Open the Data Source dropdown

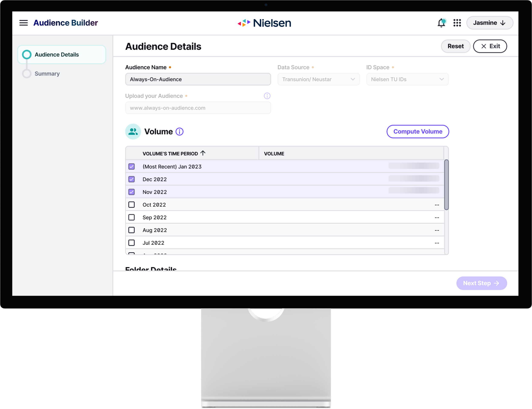tap(318, 79)
